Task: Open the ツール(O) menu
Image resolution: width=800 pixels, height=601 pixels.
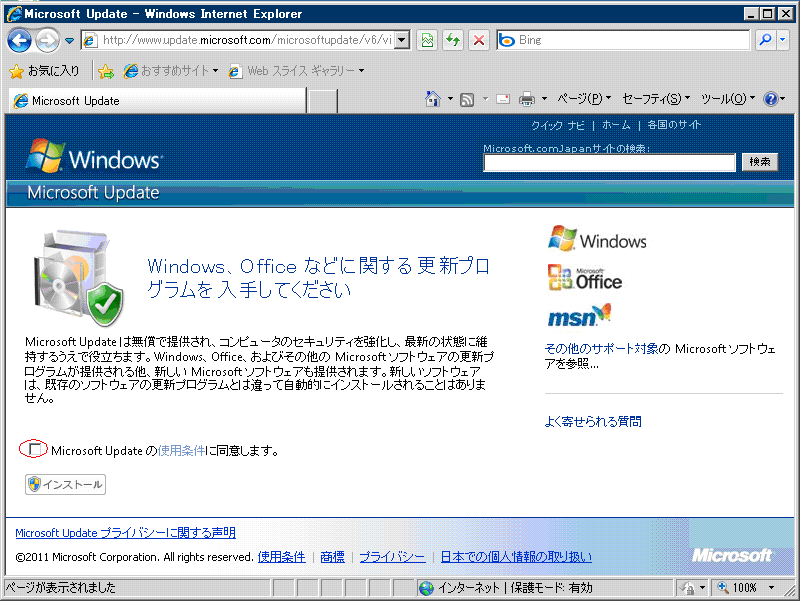Action: tap(728, 98)
